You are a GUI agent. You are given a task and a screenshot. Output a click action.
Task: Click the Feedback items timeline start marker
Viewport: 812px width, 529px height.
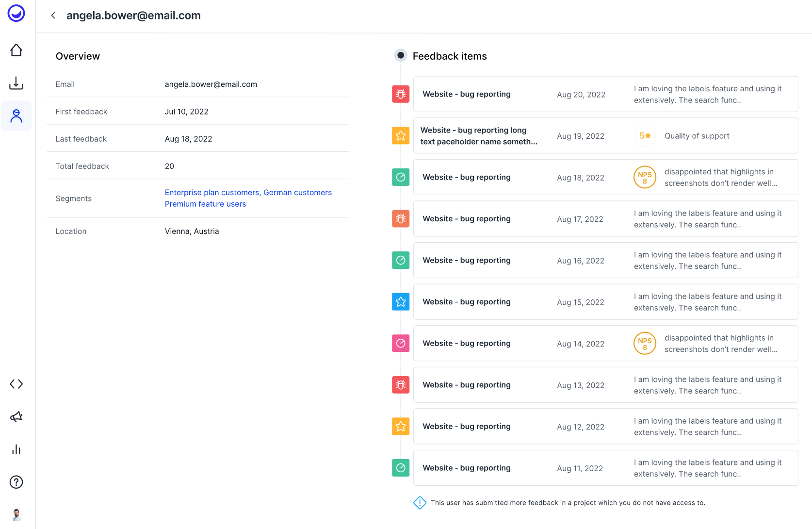point(401,55)
